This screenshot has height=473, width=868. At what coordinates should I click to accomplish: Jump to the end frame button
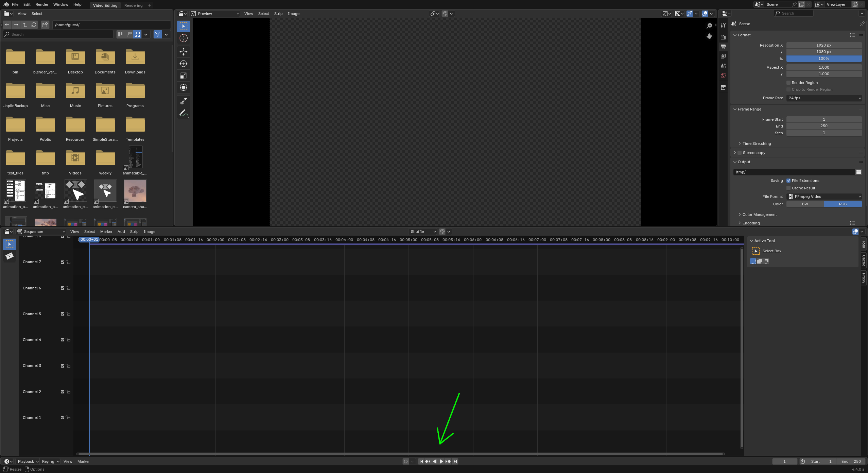click(455, 461)
